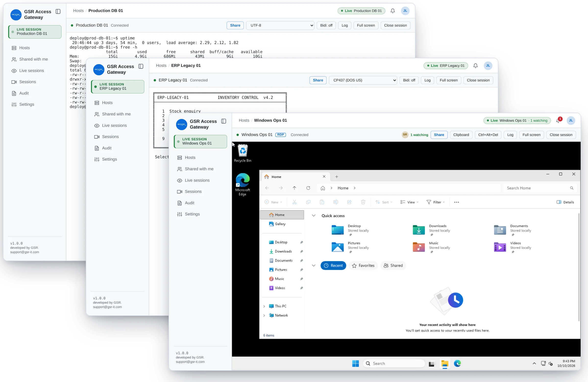Collapse sidebar icon in Windows Ops window
Image resolution: width=588 pixels, height=382 pixels.
click(224, 121)
